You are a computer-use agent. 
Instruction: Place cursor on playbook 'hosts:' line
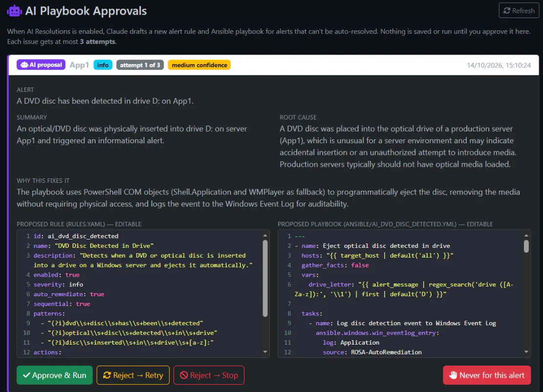[x=377, y=256]
